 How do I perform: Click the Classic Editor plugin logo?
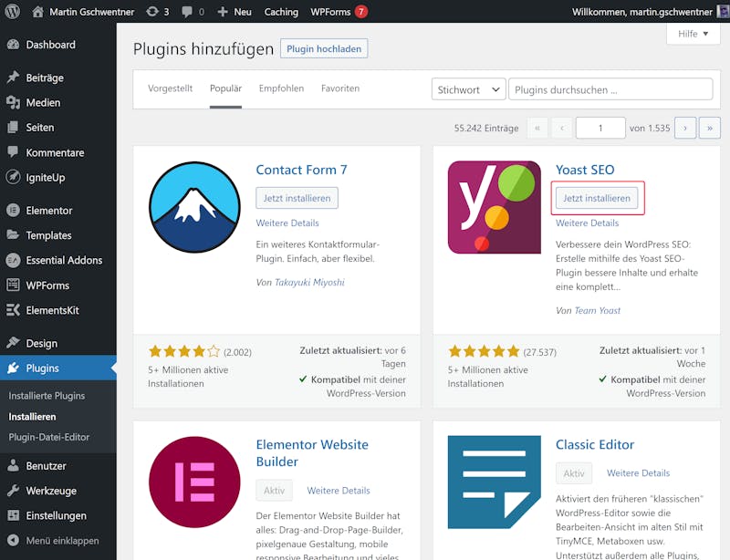tap(495, 482)
